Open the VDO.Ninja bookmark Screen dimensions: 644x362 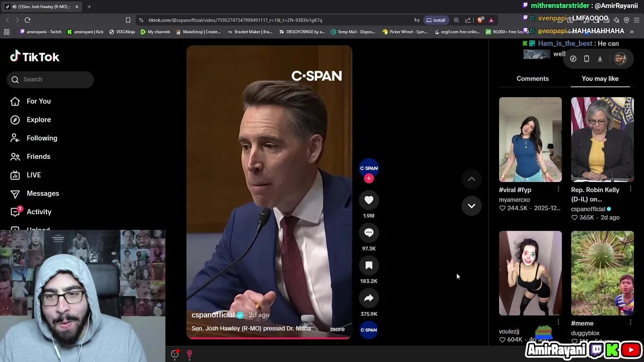coord(122,32)
